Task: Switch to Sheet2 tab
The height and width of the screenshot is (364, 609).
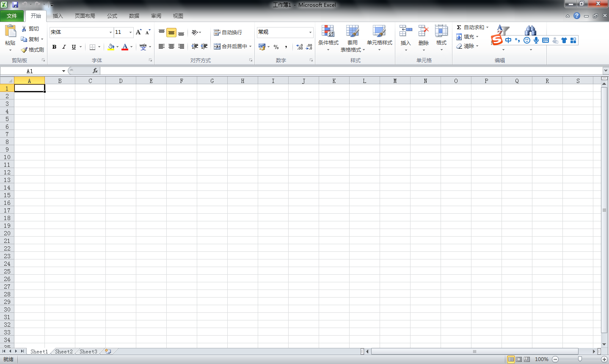Action: (x=64, y=351)
